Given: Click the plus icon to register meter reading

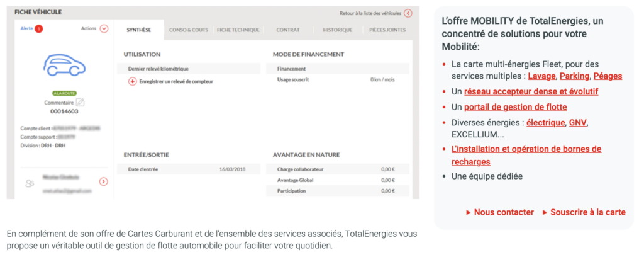Looking at the screenshot, I should 132,81.
